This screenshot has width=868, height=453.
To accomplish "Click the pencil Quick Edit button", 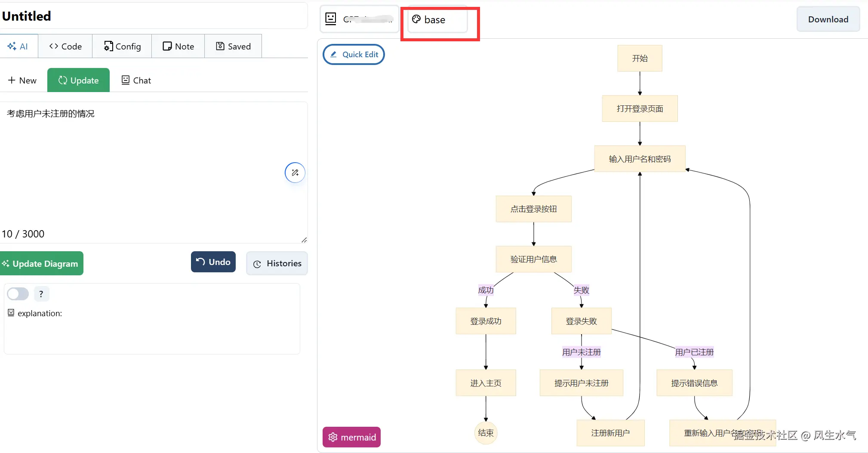I will tap(354, 55).
